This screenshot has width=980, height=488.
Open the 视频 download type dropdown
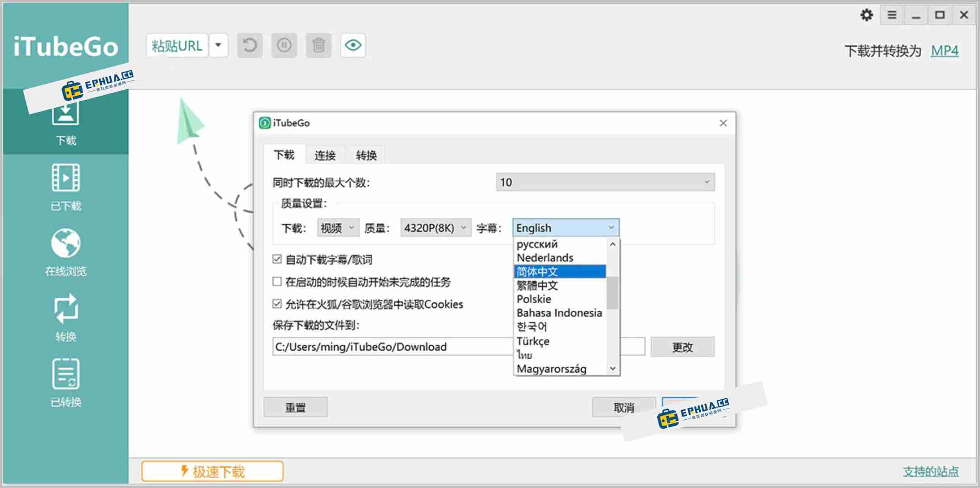[338, 228]
